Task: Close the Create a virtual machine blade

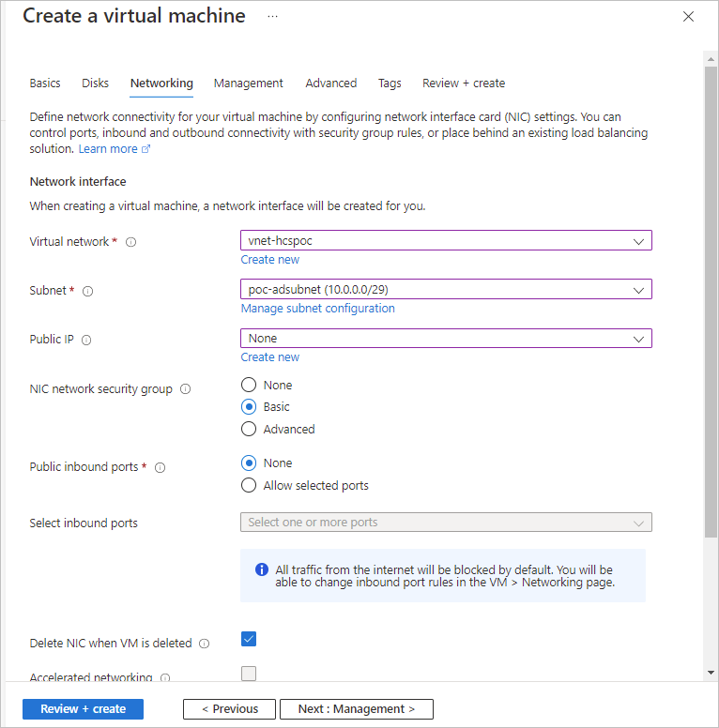Action: click(x=688, y=17)
